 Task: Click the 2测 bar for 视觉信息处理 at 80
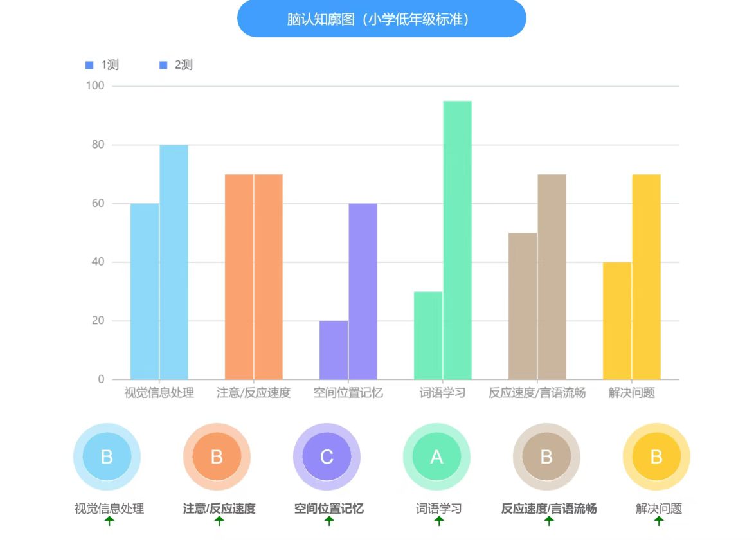(174, 262)
